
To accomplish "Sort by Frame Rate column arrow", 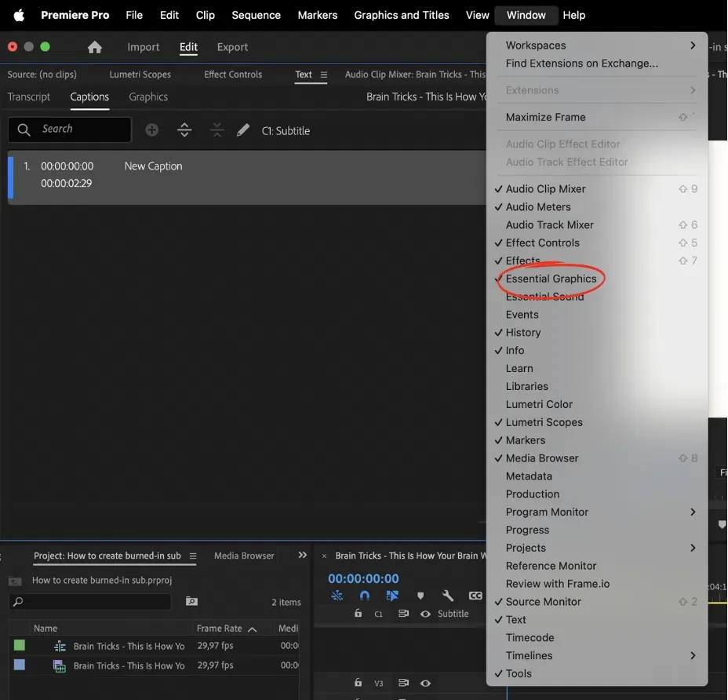I will pyautogui.click(x=252, y=629).
